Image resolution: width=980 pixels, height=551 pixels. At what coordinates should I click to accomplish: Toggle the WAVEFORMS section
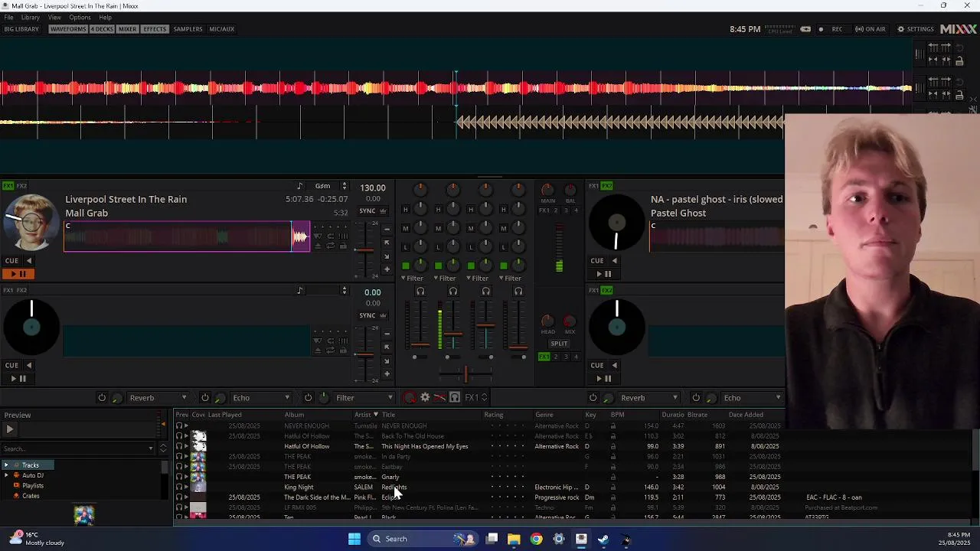[x=68, y=29]
